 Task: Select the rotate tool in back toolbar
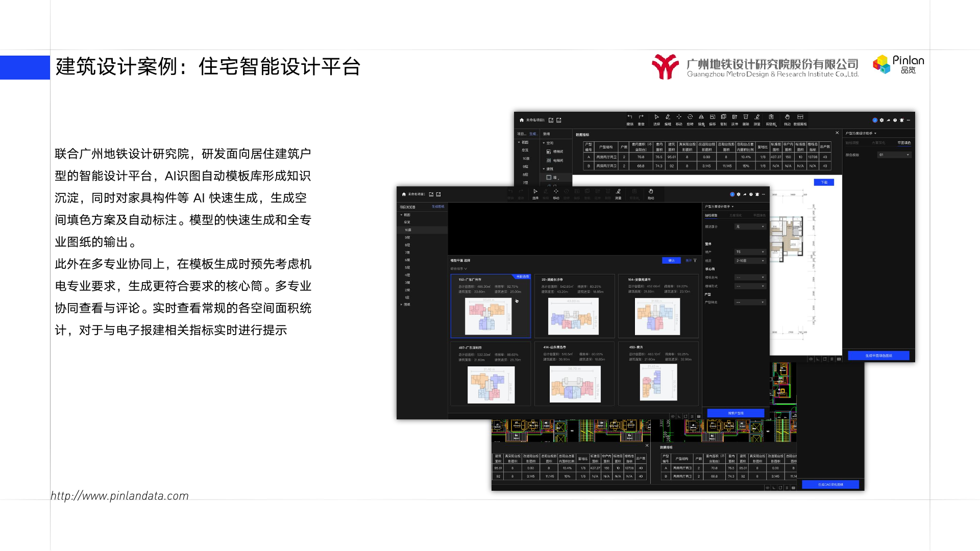pyautogui.click(x=690, y=117)
